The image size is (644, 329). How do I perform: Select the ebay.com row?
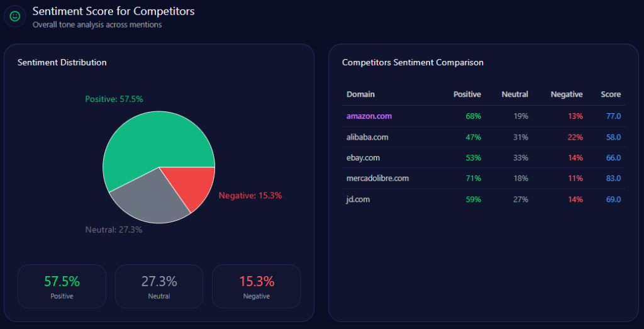pos(363,157)
